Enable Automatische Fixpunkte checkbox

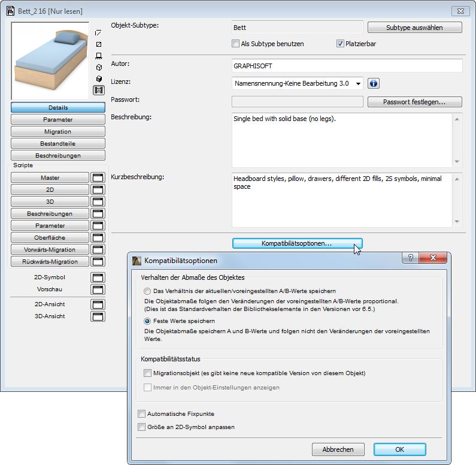(141, 413)
